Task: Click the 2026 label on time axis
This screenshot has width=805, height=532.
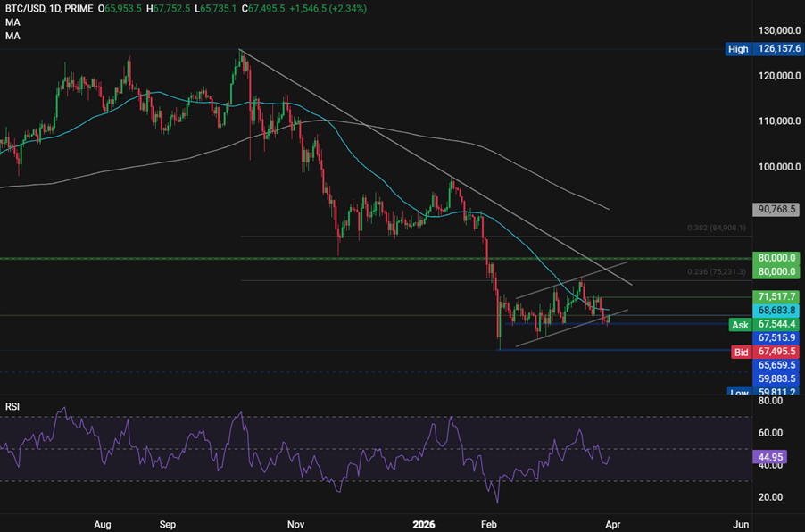Action: point(423,525)
